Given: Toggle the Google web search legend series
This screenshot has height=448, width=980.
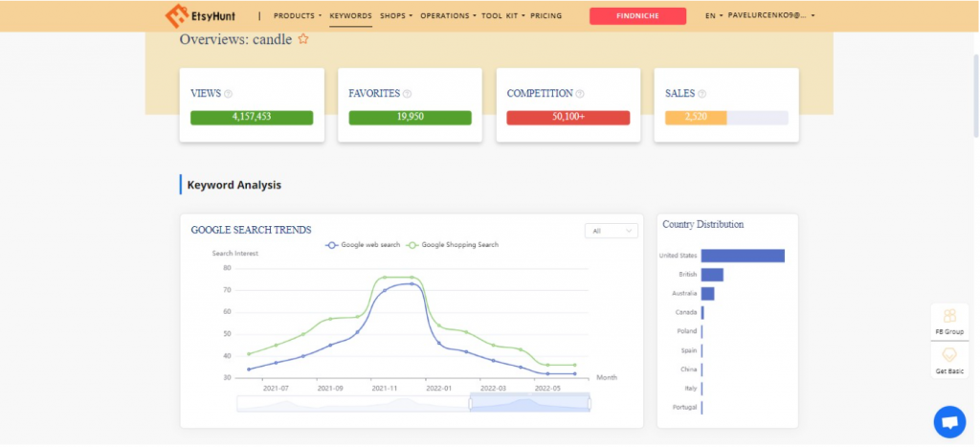Looking at the screenshot, I should tap(364, 245).
